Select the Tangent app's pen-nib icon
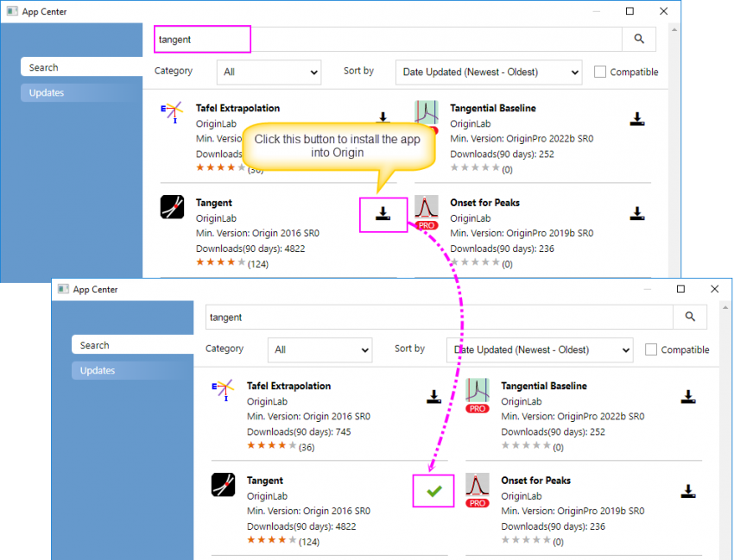 (172, 207)
